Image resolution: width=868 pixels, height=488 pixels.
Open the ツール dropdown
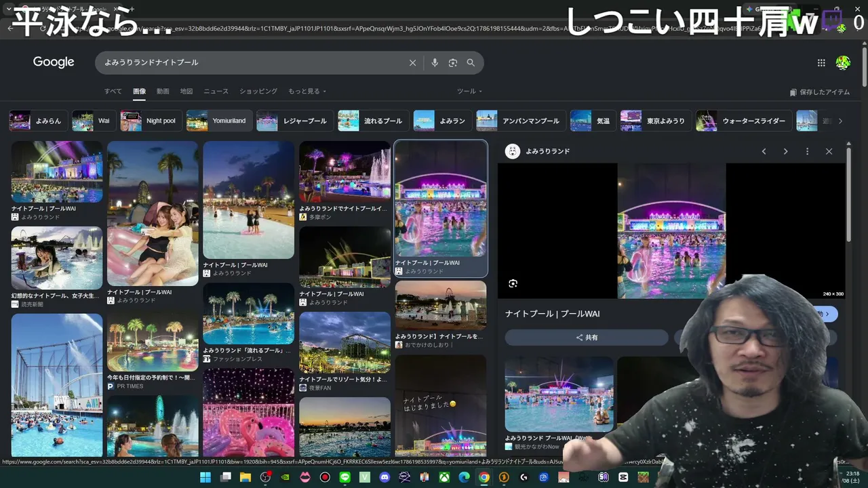tap(469, 91)
